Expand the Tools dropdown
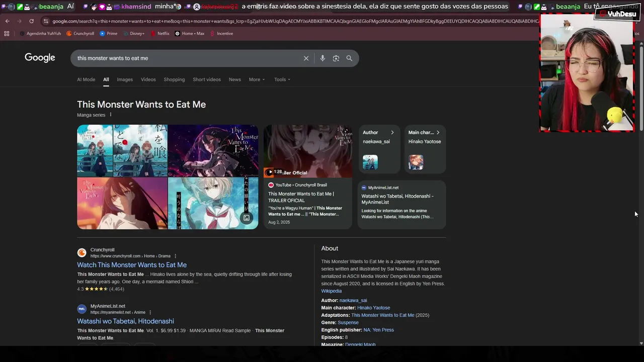 tap(282, 79)
